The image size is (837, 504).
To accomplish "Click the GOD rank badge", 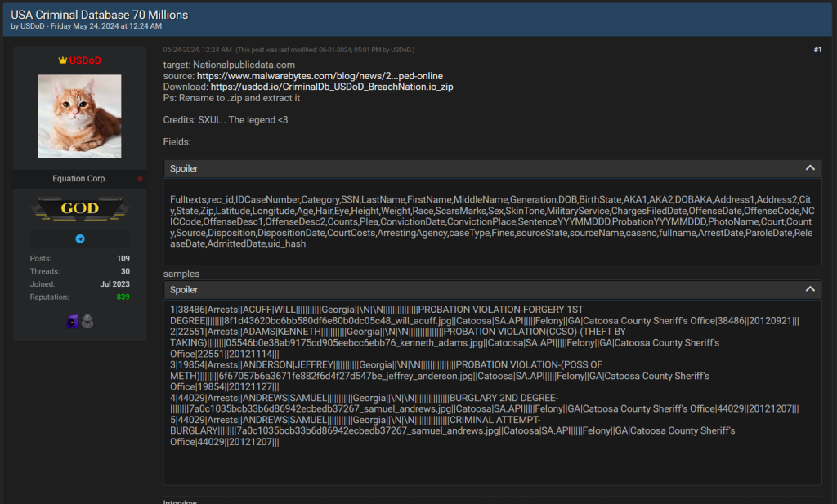I will coord(80,208).
